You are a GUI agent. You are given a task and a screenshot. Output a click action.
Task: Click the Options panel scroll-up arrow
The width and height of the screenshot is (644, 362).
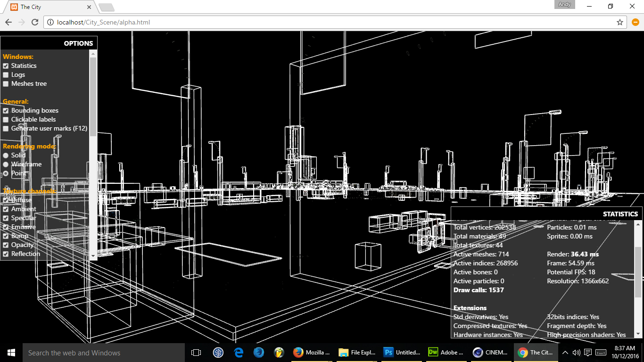(x=93, y=54)
